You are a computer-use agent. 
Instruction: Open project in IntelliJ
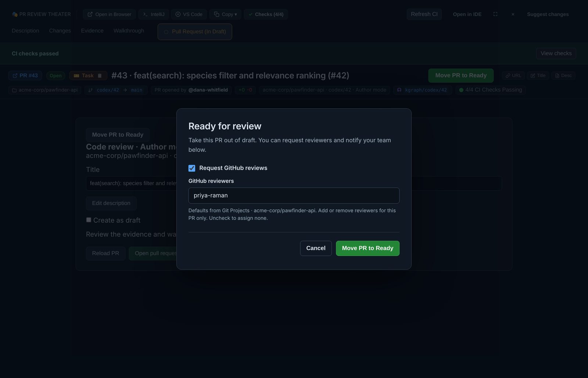154,14
